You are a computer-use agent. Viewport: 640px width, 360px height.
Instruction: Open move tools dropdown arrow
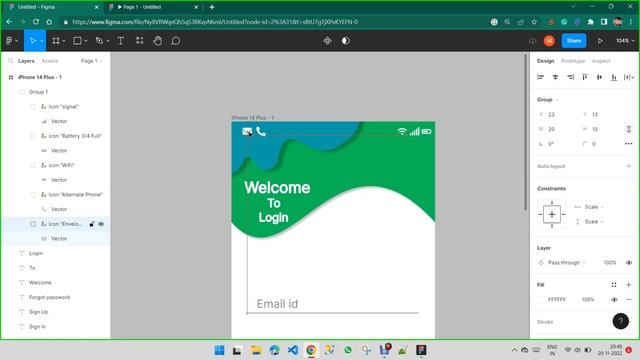click(42, 41)
